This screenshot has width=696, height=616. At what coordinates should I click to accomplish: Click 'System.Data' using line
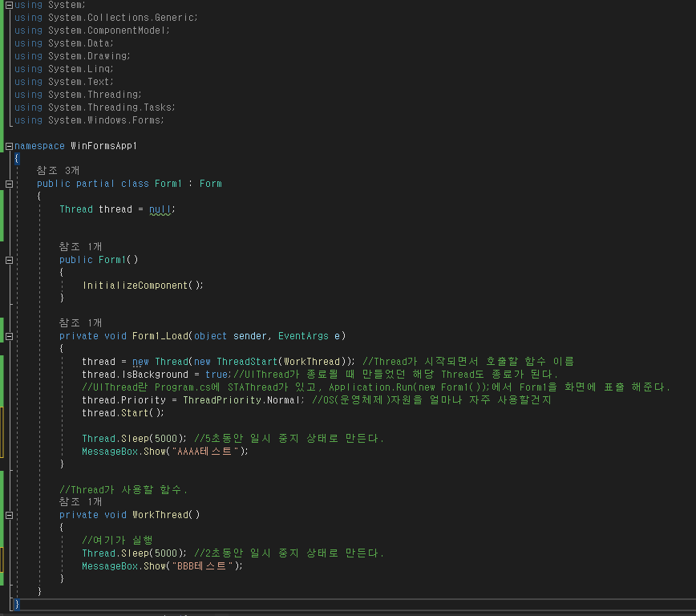point(79,43)
